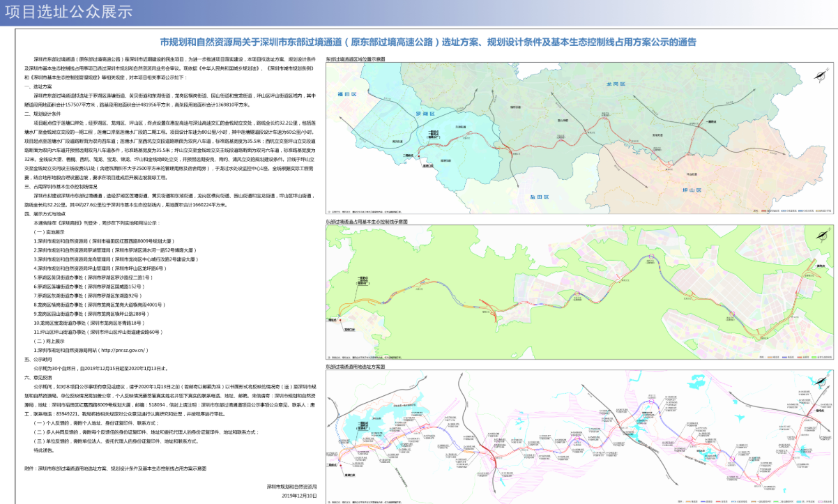Open the 东部过境通道区域位置示意图 map

point(579,139)
